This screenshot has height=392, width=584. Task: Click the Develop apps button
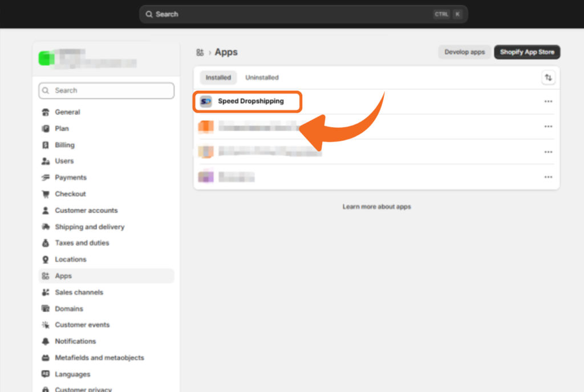point(464,52)
